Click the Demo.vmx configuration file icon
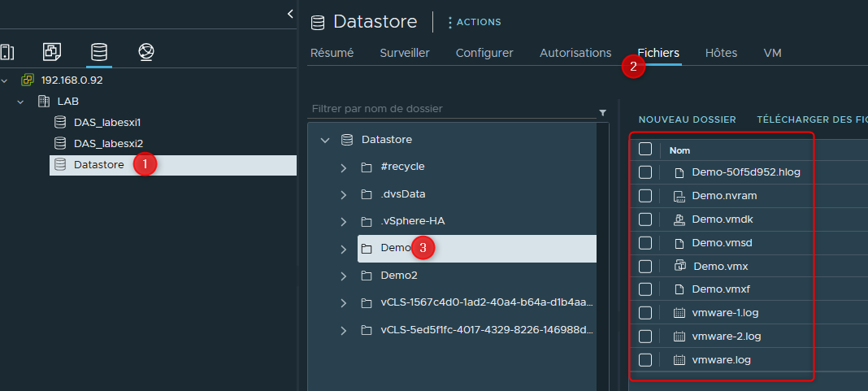This screenshot has width=868, height=391. click(x=679, y=267)
